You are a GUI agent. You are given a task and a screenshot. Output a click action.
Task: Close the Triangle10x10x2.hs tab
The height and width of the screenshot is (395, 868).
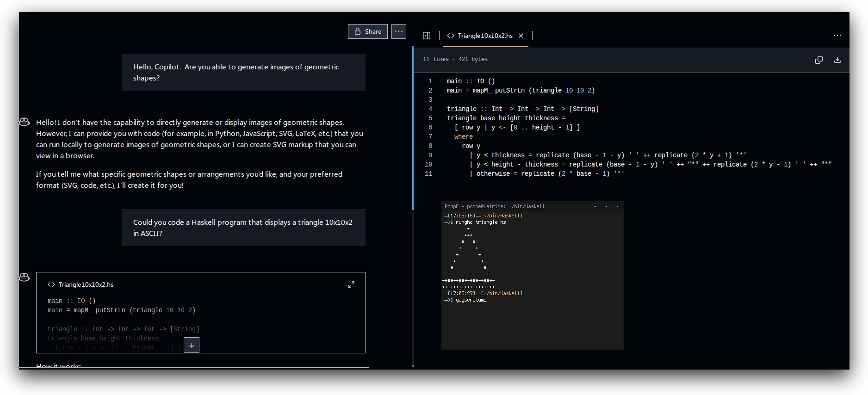521,36
